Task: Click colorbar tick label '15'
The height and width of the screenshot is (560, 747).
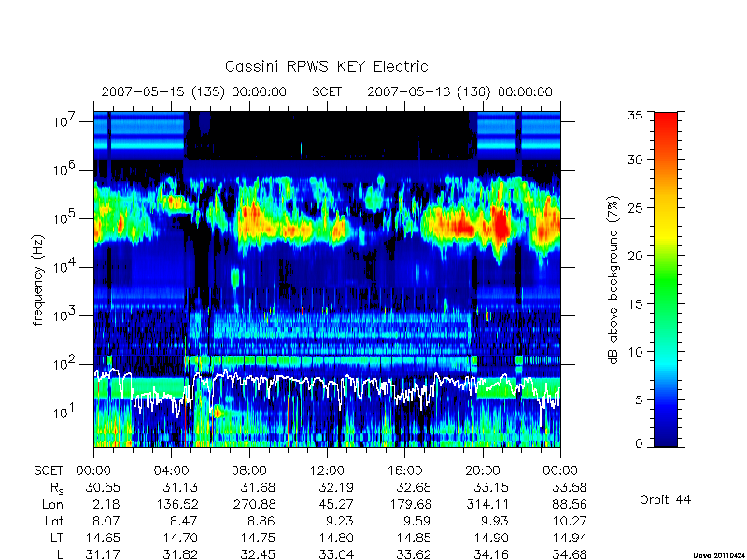Action: pyautogui.click(x=635, y=303)
